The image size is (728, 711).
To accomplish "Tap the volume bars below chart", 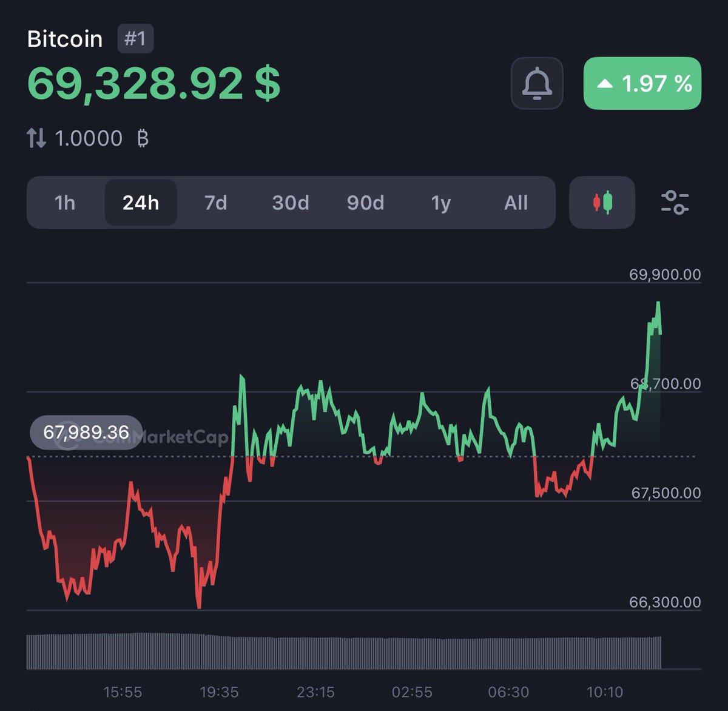I will (344, 652).
